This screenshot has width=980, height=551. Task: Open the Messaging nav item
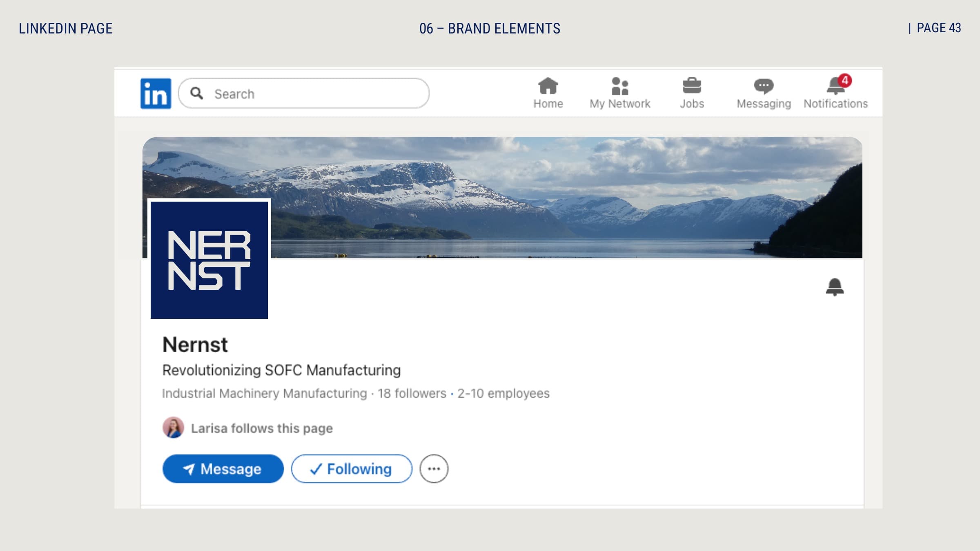764,93
